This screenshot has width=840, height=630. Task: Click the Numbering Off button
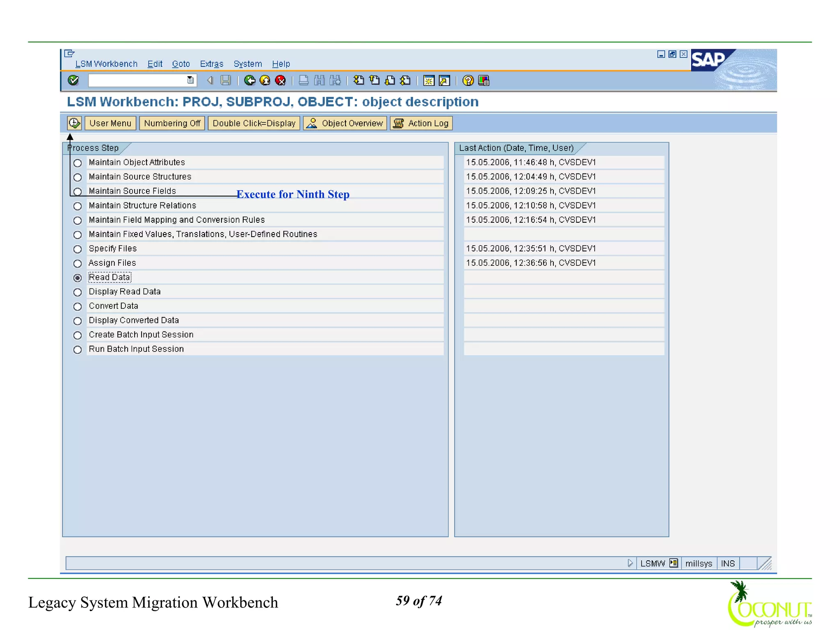[172, 123]
